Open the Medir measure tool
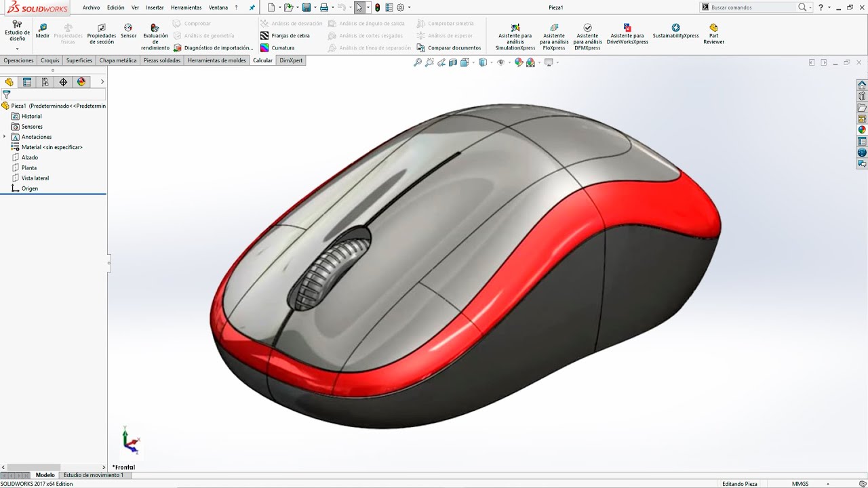Screen dimensions: 868x488 pyautogui.click(x=43, y=31)
